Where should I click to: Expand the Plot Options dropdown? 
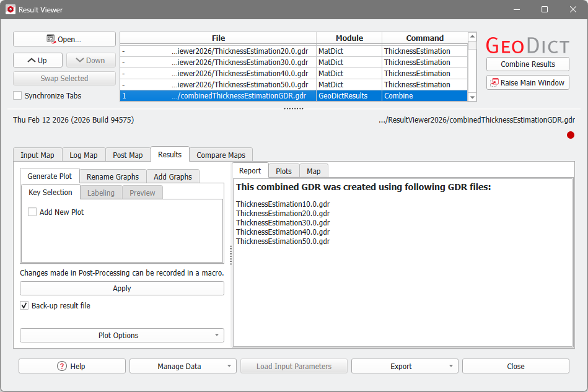217,335
